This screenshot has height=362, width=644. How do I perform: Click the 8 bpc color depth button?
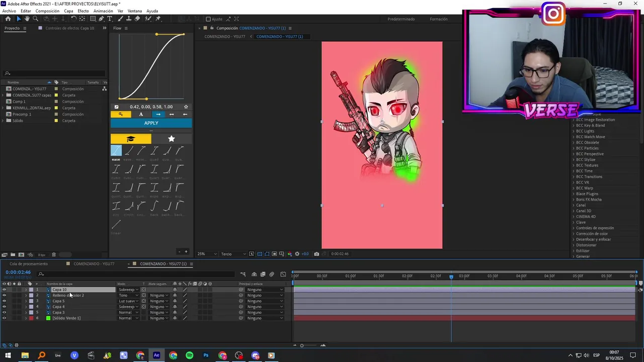coord(41,255)
